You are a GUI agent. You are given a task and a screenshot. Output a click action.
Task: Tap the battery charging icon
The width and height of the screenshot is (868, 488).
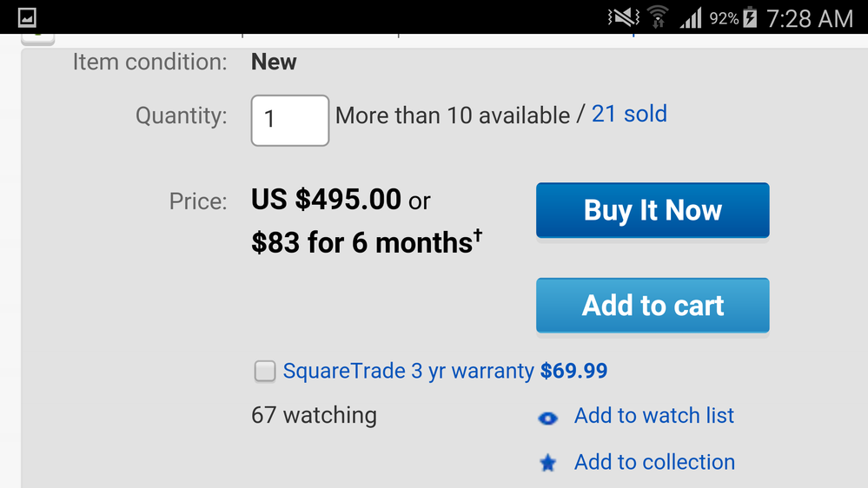pos(750,17)
